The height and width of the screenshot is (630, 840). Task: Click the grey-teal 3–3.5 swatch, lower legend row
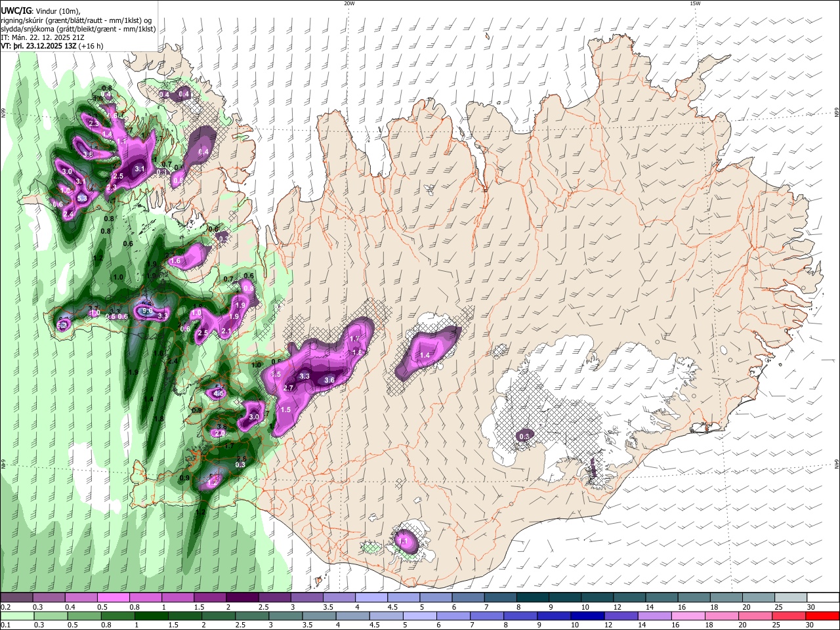pyautogui.click(x=285, y=616)
